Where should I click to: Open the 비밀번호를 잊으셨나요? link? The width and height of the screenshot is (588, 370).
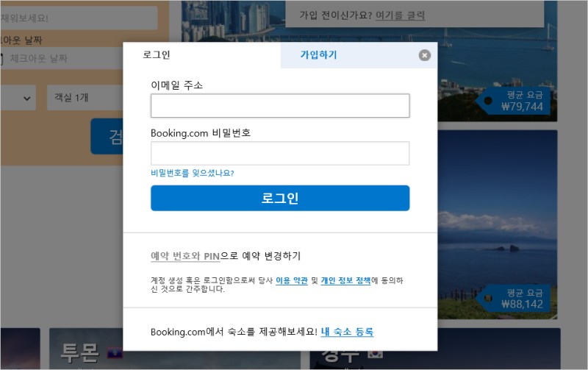tap(193, 173)
